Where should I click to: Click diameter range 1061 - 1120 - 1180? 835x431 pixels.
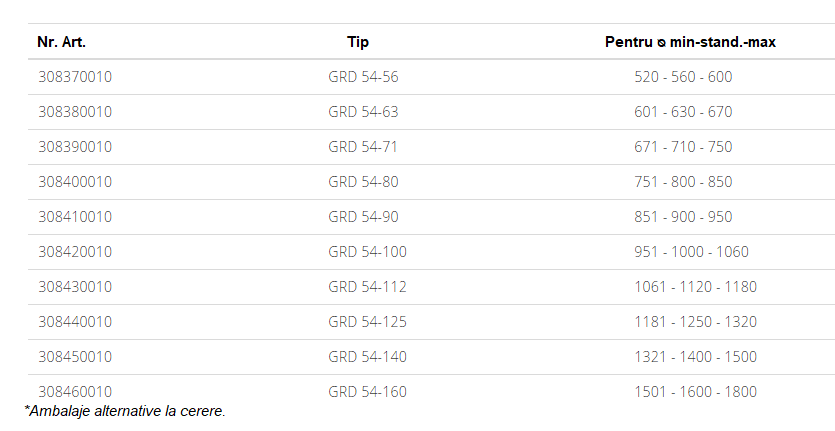click(x=695, y=287)
